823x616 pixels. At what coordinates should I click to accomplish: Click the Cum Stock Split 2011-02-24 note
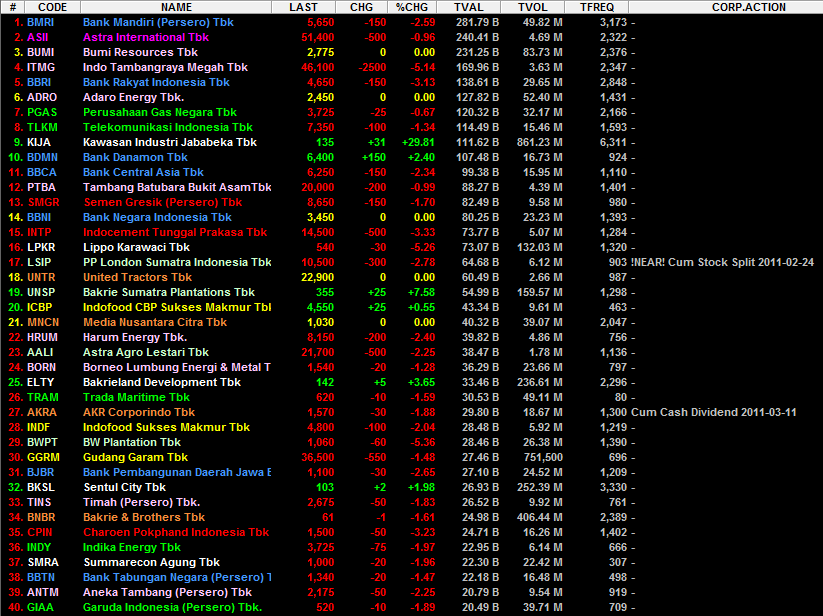[x=722, y=262]
